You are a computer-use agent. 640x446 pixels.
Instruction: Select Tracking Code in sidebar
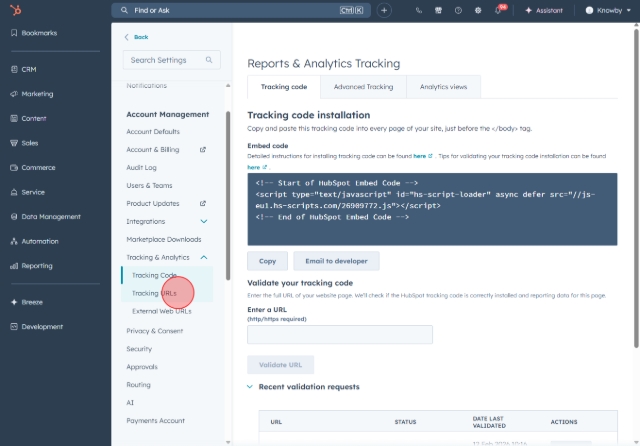154,275
